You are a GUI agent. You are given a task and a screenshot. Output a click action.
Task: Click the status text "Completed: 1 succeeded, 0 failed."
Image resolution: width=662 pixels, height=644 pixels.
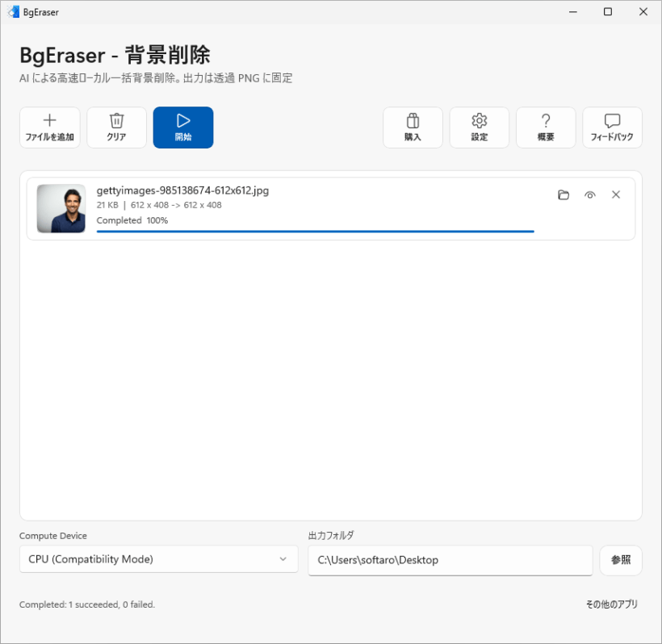coord(87,604)
